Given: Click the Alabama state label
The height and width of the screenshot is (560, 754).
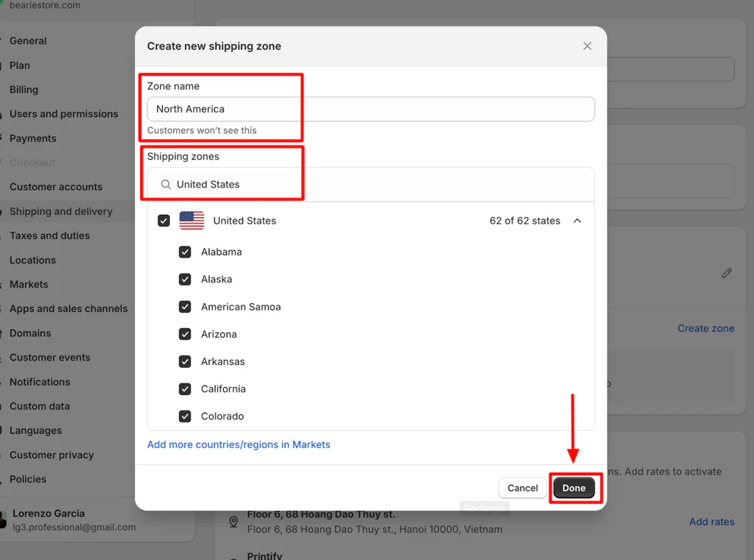Looking at the screenshot, I should 221,252.
